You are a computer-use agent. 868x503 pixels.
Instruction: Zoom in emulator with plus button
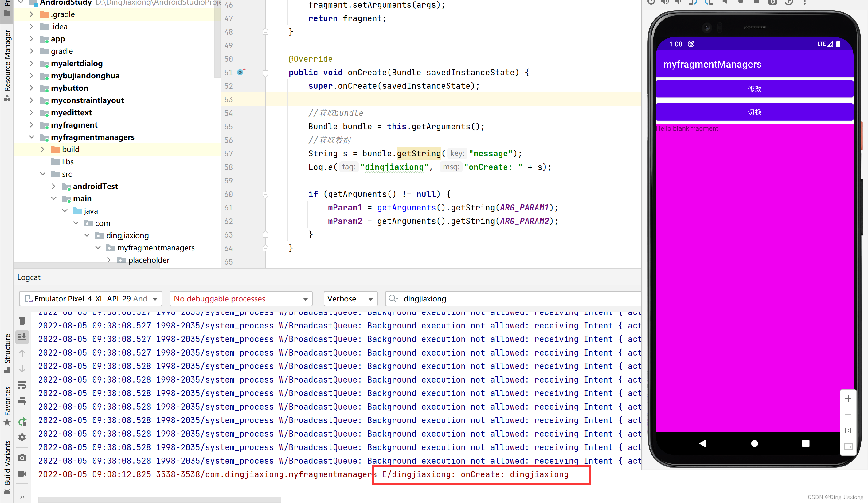click(x=848, y=399)
